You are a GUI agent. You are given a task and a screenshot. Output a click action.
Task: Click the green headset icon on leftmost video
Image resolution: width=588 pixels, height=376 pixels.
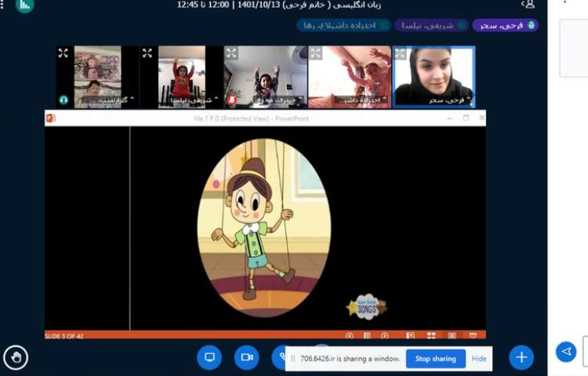tap(64, 100)
